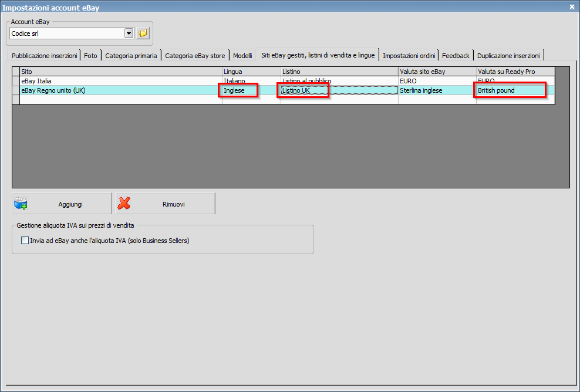Image resolution: width=580 pixels, height=392 pixels.
Task: Enable Invia ad eBay anche l'aliquota IVA
Action: point(25,241)
